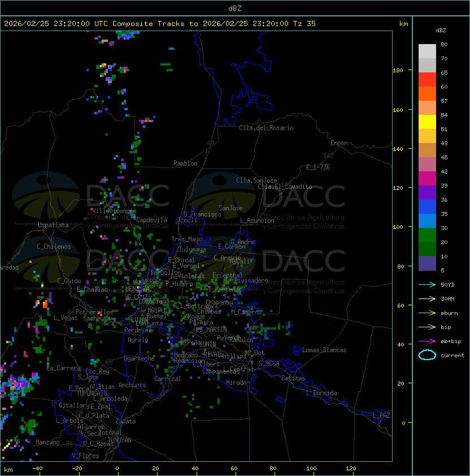This screenshot has width=470, height=476.
Task: Click the Clla.del_Rosario place label
Action: coord(266,128)
